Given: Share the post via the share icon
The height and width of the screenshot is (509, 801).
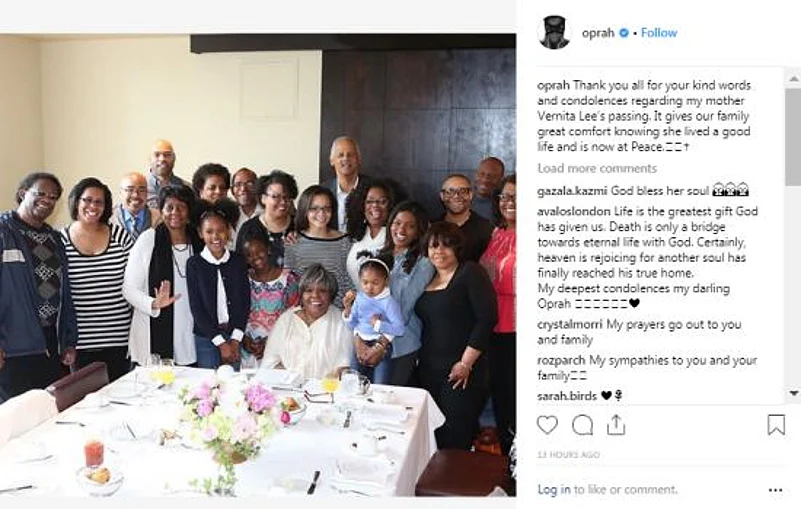Looking at the screenshot, I should [616, 425].
